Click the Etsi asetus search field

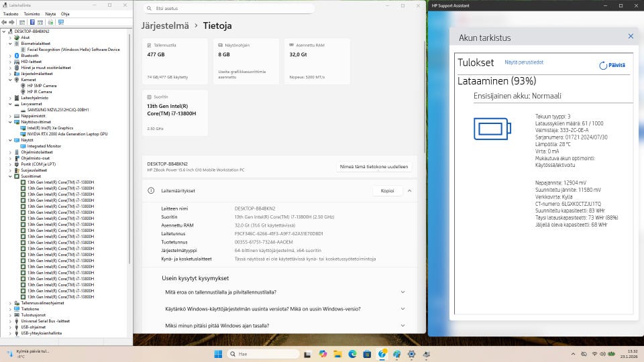click(229, 8)
